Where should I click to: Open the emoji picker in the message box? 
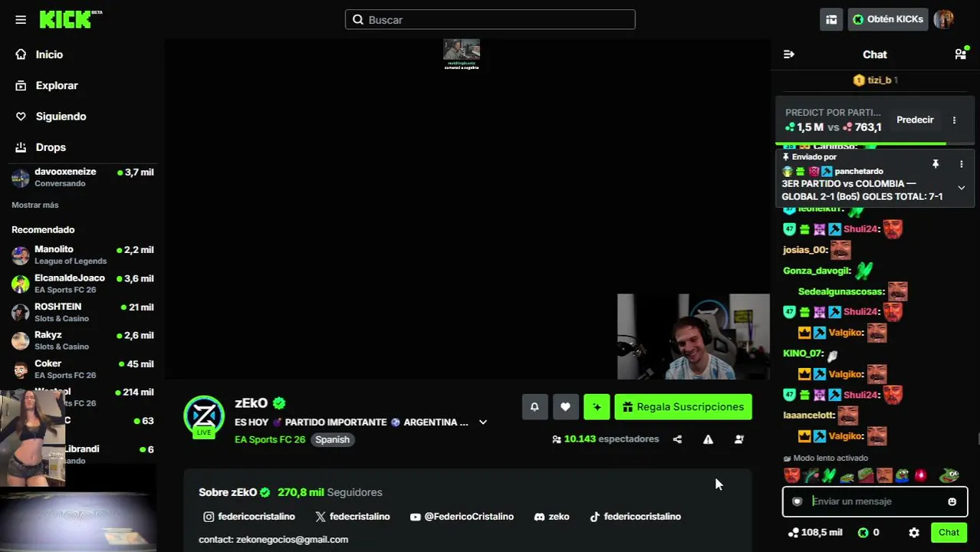tap(952, 501)
